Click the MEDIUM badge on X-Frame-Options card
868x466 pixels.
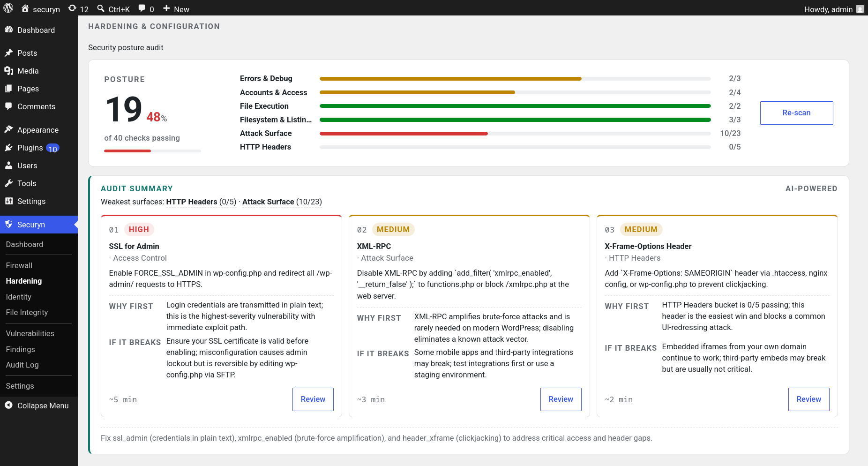[641, 229]
